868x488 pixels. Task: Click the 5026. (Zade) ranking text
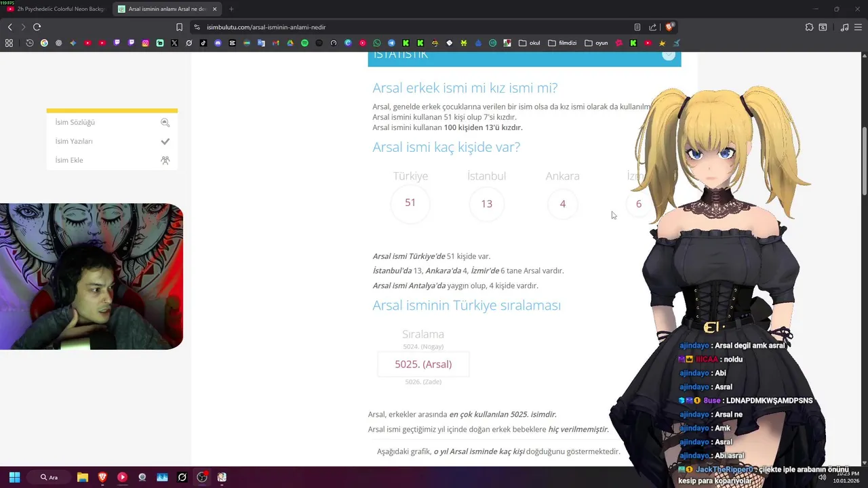(423, 382)
